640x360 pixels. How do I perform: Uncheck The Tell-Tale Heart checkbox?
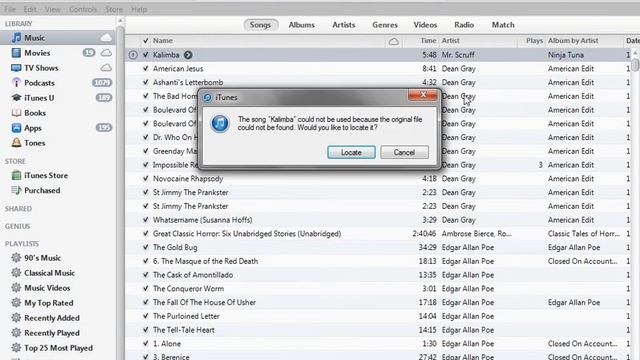(x=146, y=330)
